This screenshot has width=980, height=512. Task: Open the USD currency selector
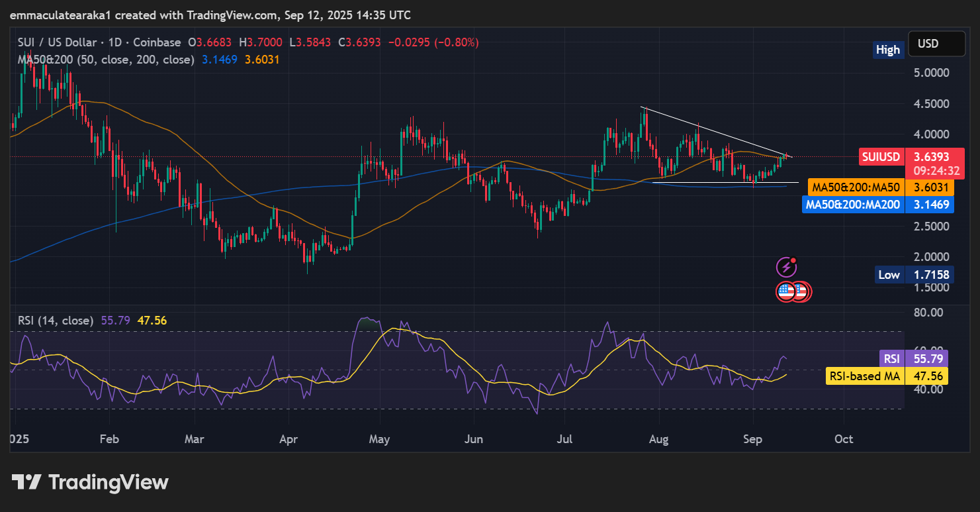(936, 44)
